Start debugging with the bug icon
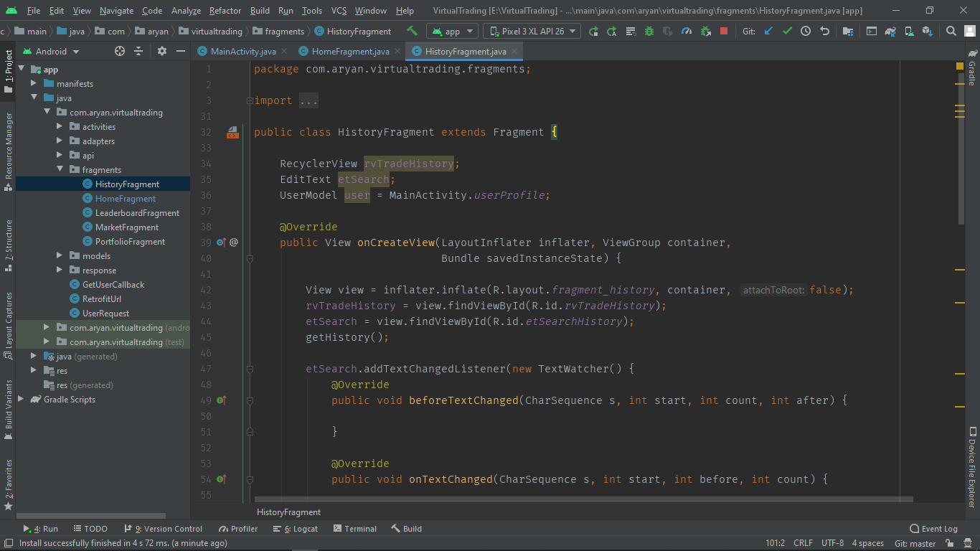The height and width of the screenshot is (551, 980). tap(649, 32)
